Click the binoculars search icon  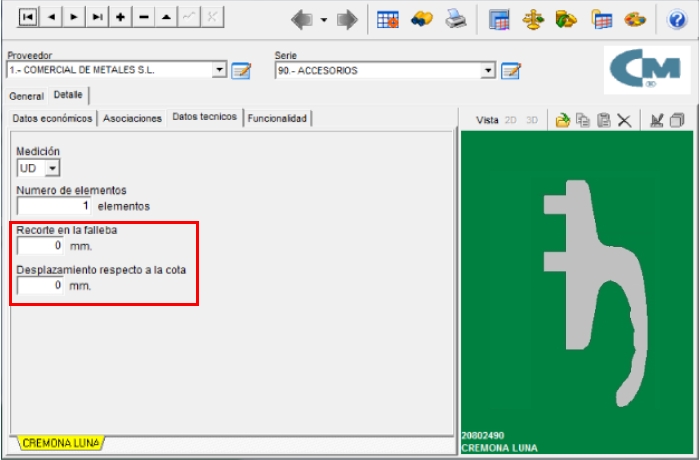[x=422, y=19]
